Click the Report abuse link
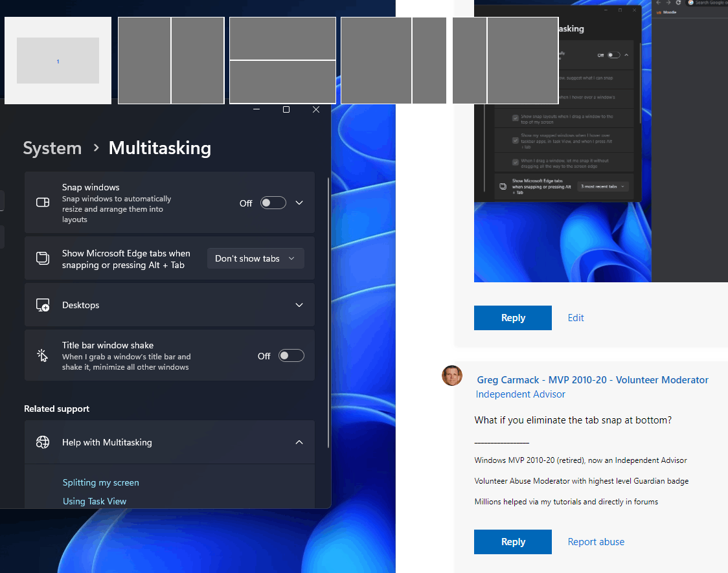The image size is (728, 573). tap(596, 542)
